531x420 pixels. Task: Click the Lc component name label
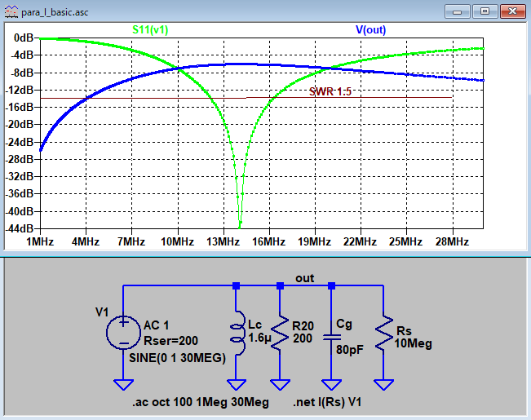(x=254, y=325)
